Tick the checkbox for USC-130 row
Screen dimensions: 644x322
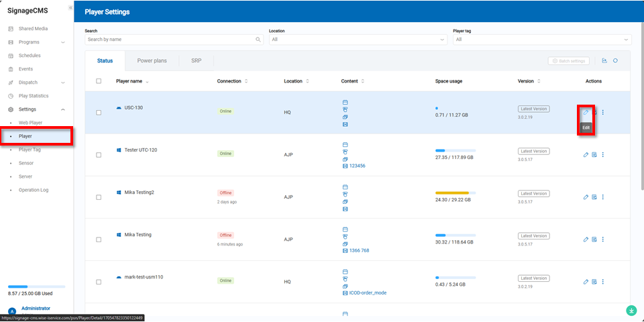point(99,113)
